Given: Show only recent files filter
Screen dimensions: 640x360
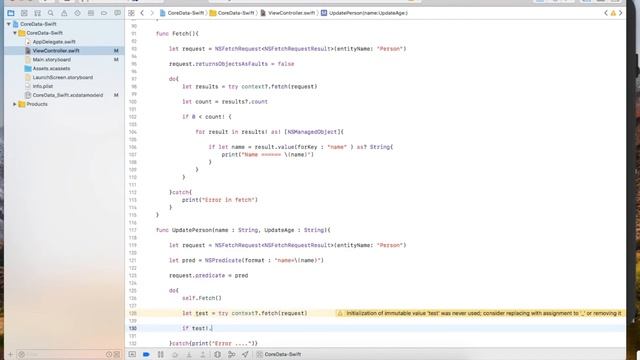Looking at the screenshot, I should tap(109, 355).
